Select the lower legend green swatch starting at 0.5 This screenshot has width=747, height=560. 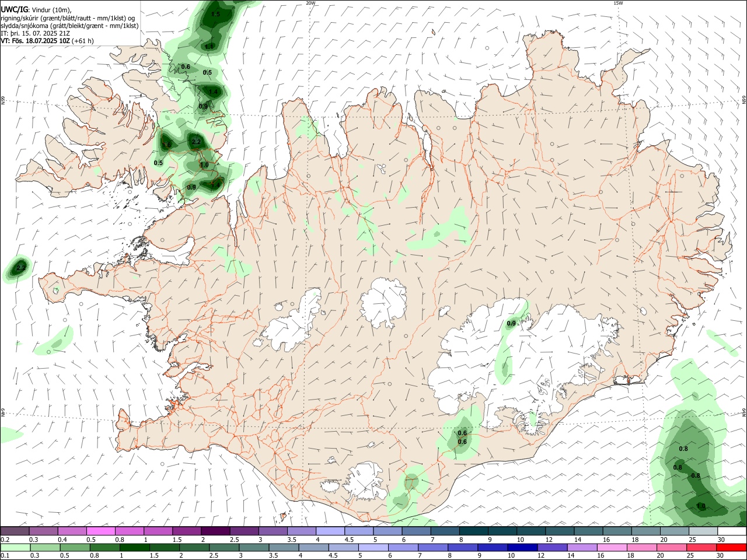74,547
